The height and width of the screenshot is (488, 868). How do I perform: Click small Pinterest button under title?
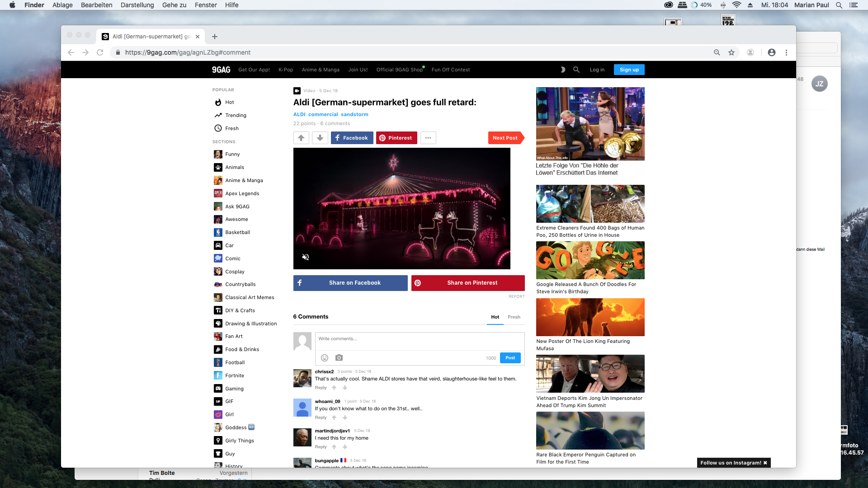396,138
